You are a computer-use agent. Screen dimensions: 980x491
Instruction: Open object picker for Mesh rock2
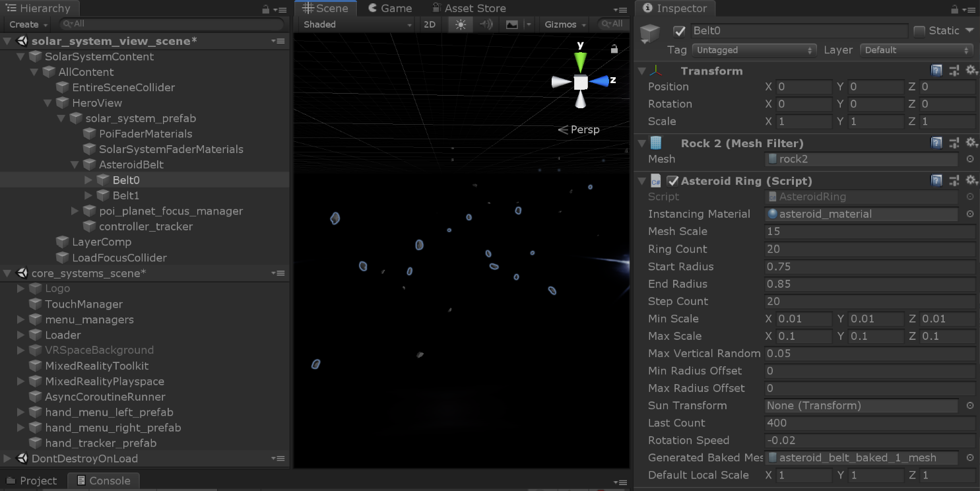969,159
